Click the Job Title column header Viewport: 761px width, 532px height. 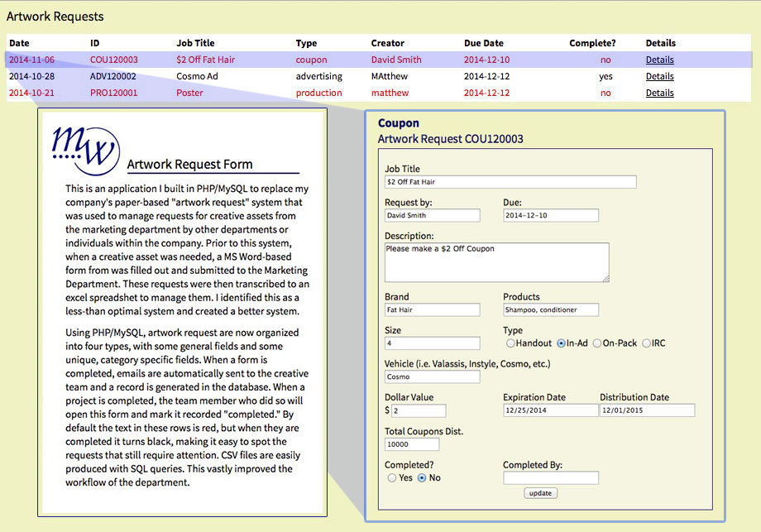(195, 43)
